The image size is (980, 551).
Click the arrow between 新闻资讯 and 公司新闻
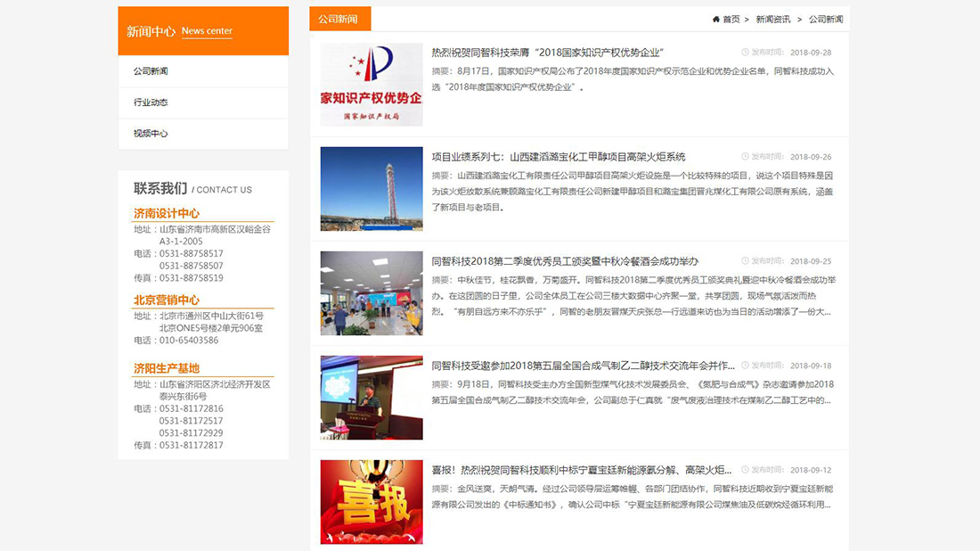798,18
